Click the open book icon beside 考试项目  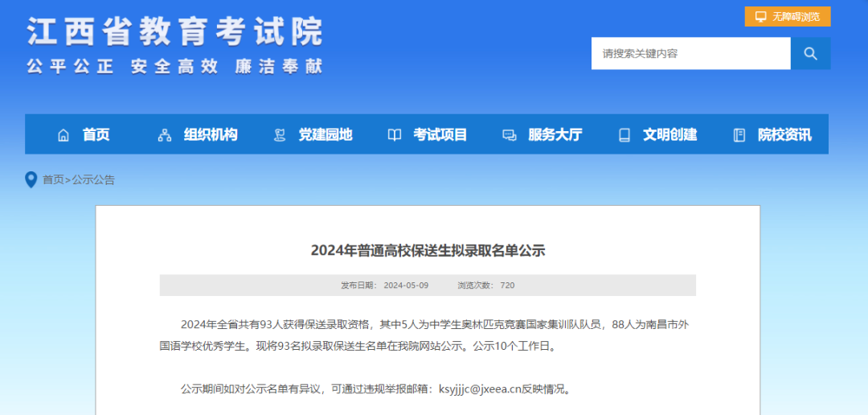click(394, 135)
